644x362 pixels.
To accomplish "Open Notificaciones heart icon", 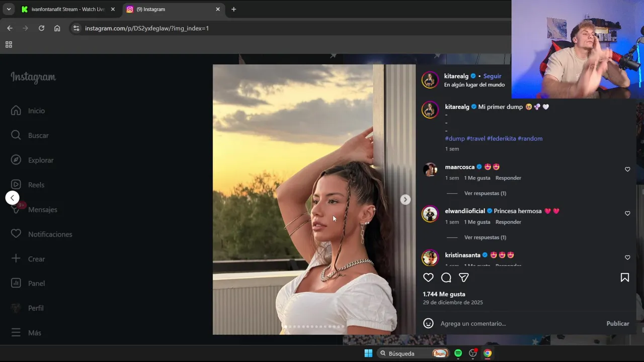I will pyautogui.click(x=16, y=234).
